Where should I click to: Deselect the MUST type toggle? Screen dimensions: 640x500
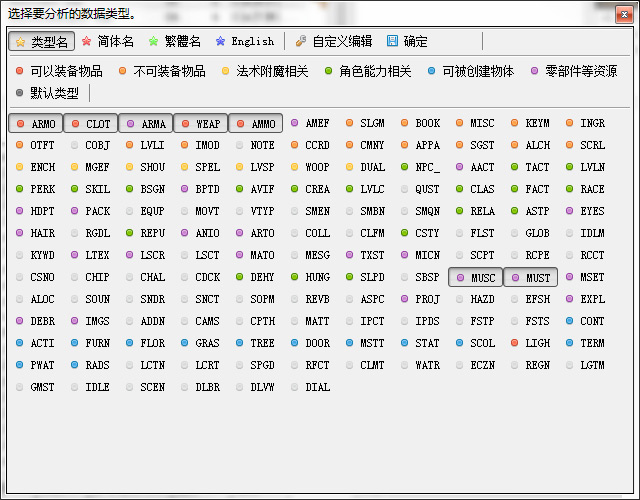pos(531,278)
